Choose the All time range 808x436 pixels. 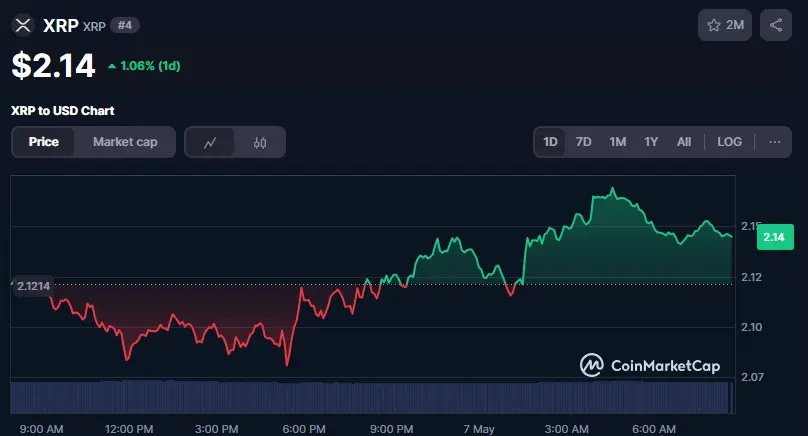[684, 142]
